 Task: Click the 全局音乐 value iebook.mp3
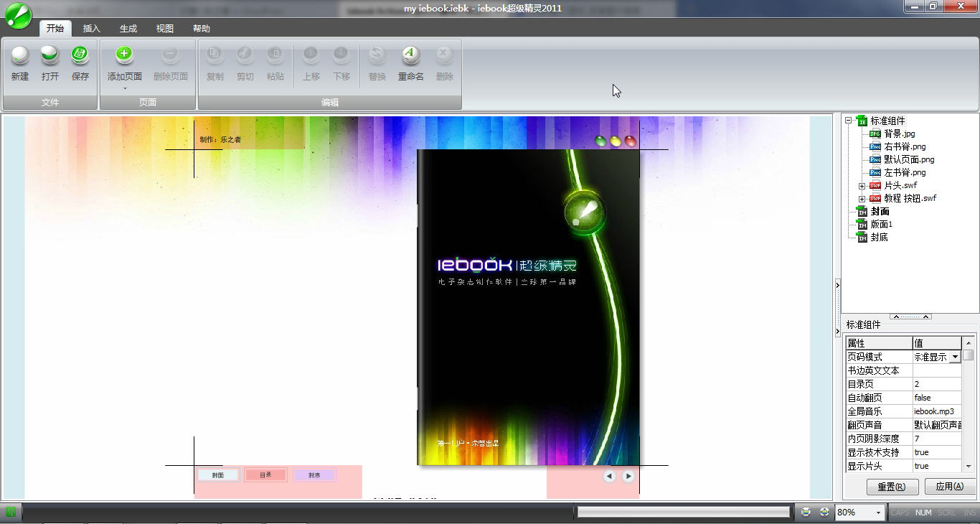tap(936, 411)
